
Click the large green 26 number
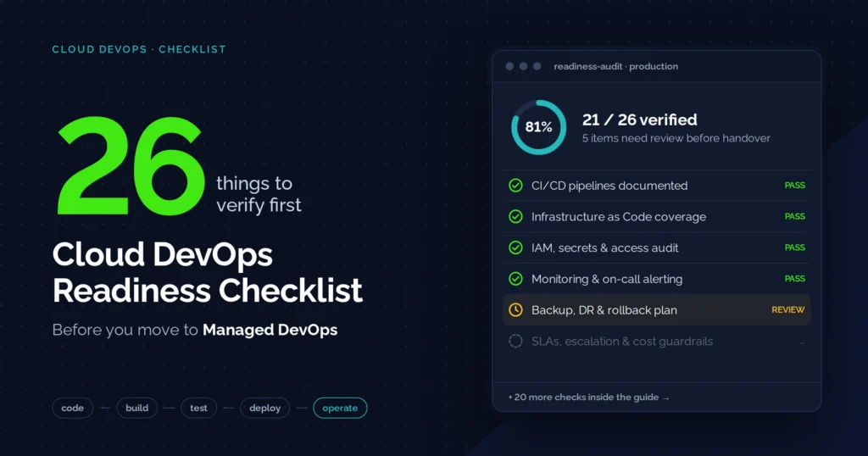tap(131, 165)
